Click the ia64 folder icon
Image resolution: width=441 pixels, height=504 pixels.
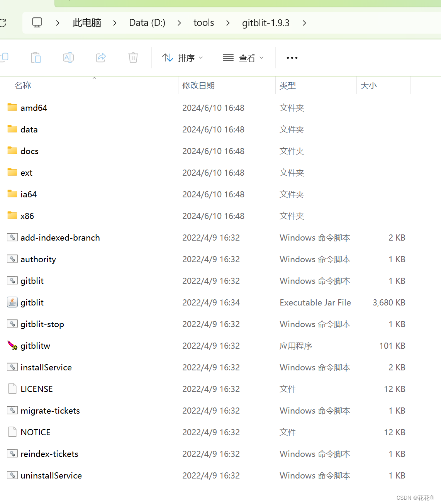coord(12,194)
